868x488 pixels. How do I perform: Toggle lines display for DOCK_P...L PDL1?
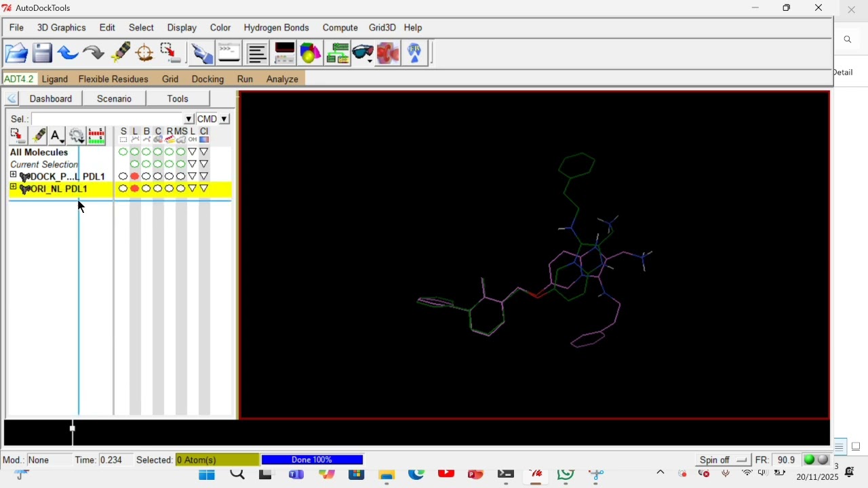click(x=135, y=177)
